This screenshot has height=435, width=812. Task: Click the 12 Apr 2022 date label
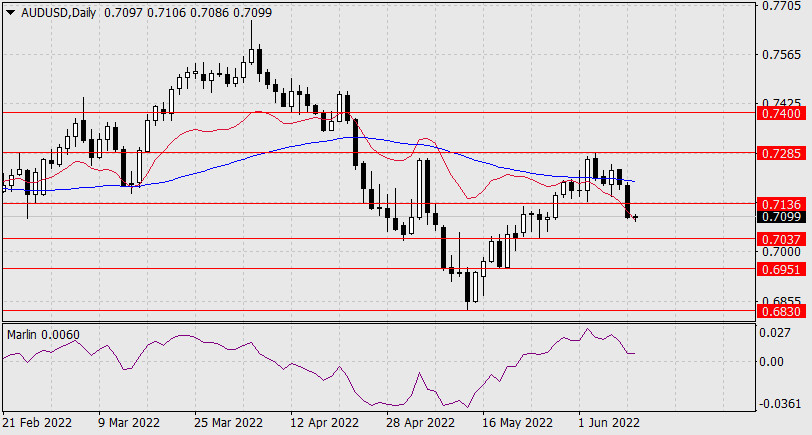[324, 423]
